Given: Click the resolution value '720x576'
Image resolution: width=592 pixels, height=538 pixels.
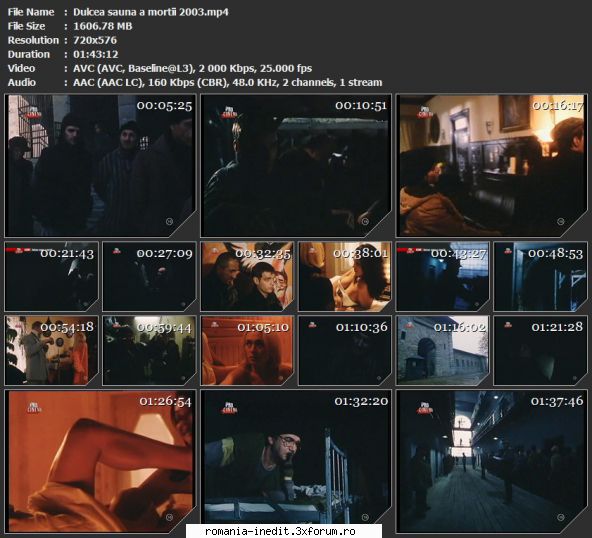Looking at the screenshot, I should (x=95, y=40).
